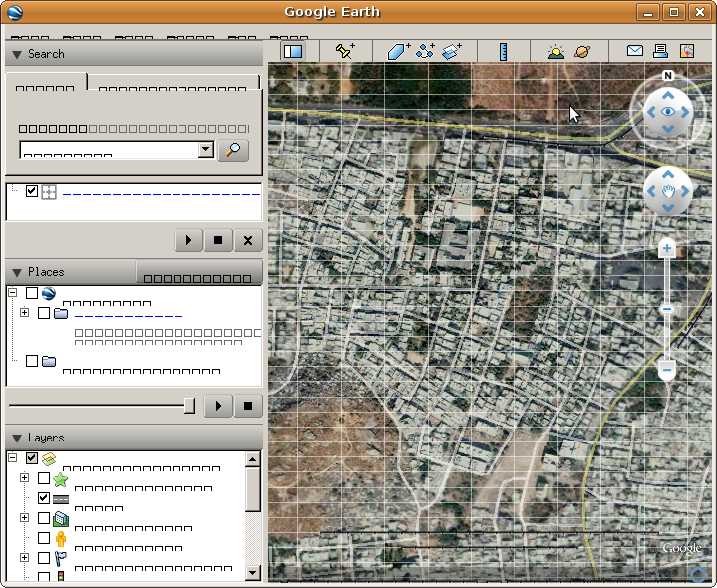Image resolution: width=717 pixels, height=588 pixels.
Task: Collapse the Layers panel header
Action: [x=17, y=438]
